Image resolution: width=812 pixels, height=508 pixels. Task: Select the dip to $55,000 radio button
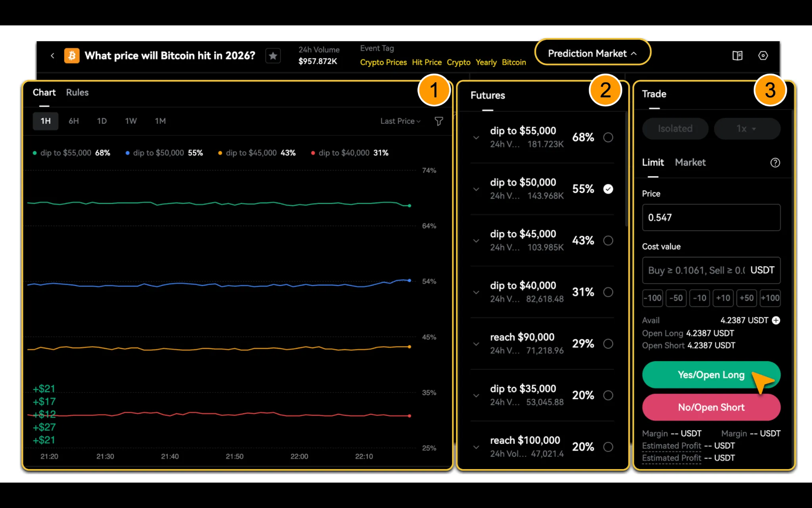click(608, 137)
